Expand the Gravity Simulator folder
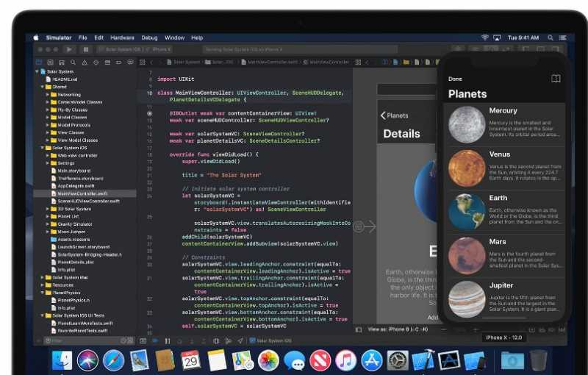 [x=47, y=224]
